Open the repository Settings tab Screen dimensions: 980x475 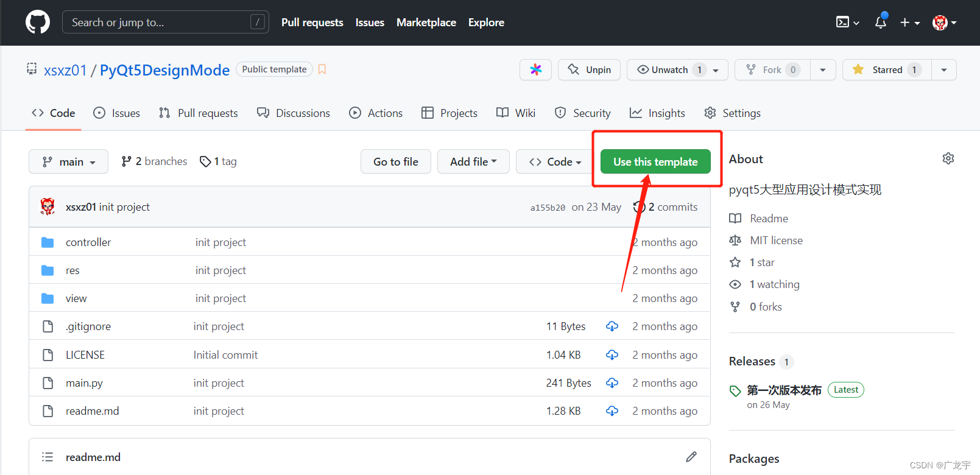(733, 113)
